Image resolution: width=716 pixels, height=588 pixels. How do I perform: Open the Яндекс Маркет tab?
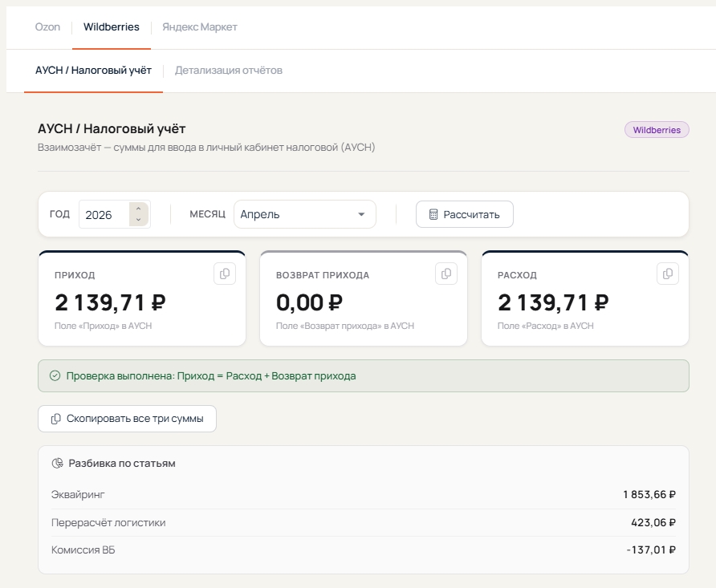pyautogui.click(x=200, y=27)
